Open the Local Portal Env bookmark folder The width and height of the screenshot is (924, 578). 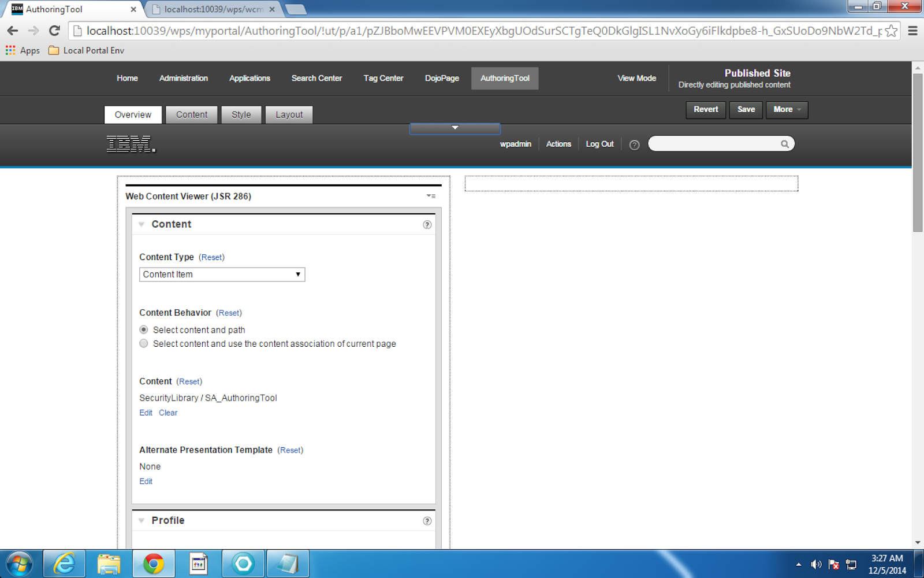click(x=87, y=50)
